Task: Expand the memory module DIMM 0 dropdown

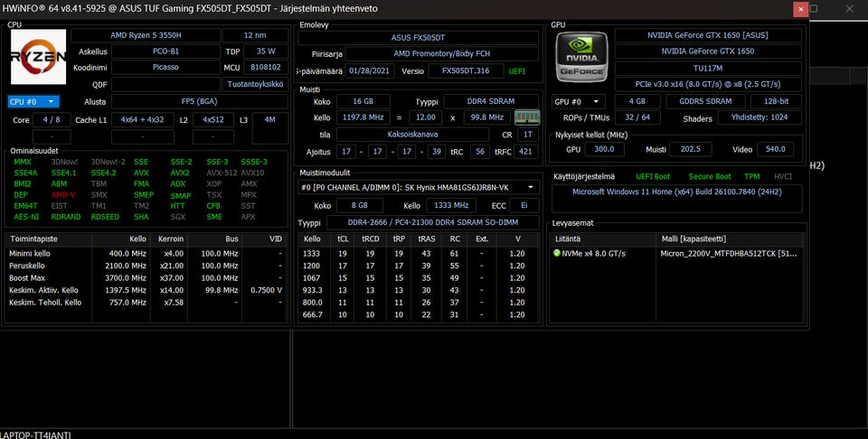Action: (x=419, y=187)
